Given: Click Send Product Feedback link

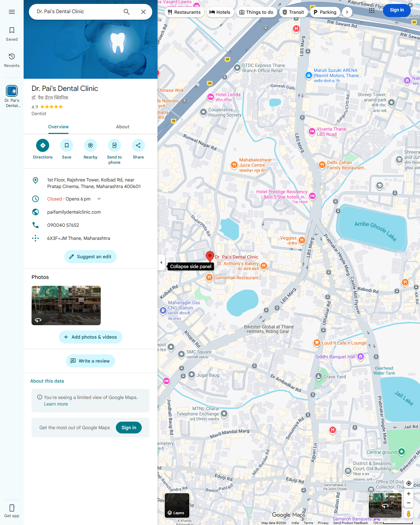Looking at the screenshot, I should tap(350, 523).
